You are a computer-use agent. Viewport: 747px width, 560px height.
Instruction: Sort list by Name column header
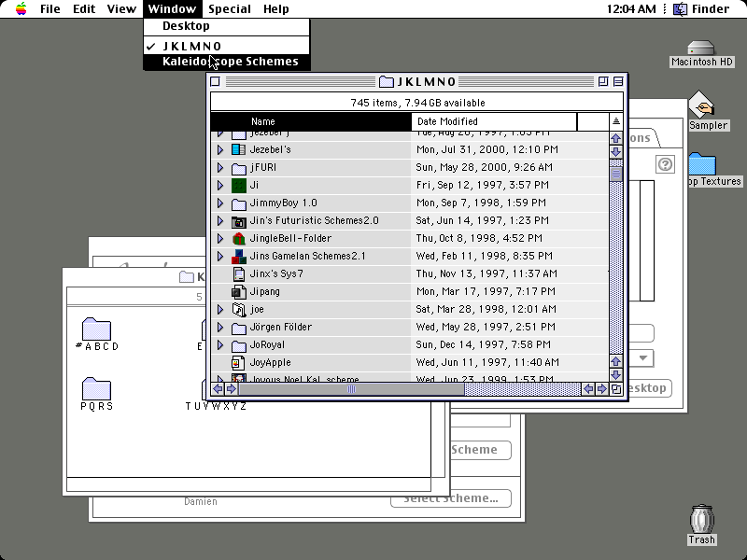tap(311, 121)
